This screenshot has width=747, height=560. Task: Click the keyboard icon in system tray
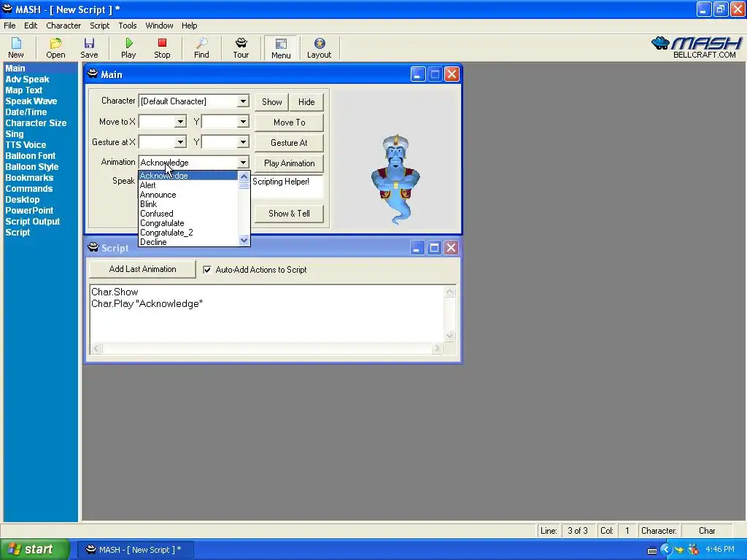click(652, 551)
